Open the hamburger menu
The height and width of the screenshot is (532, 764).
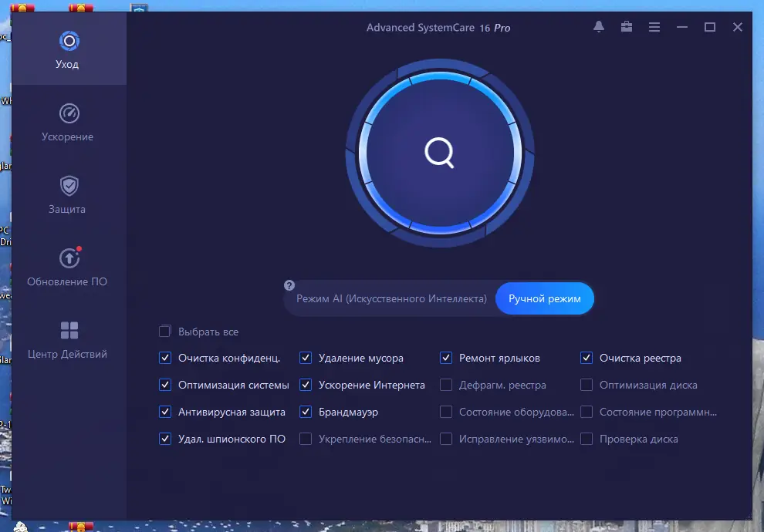[x=654, y=26]
